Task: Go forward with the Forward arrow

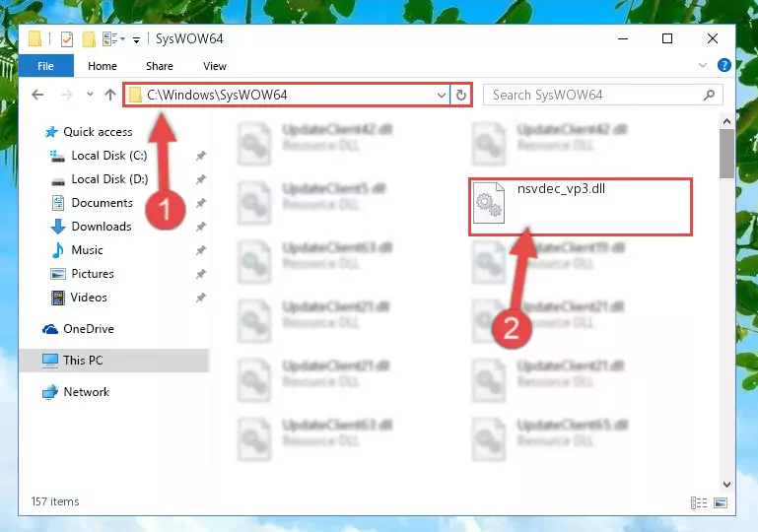Action: [x=67, y=95]
